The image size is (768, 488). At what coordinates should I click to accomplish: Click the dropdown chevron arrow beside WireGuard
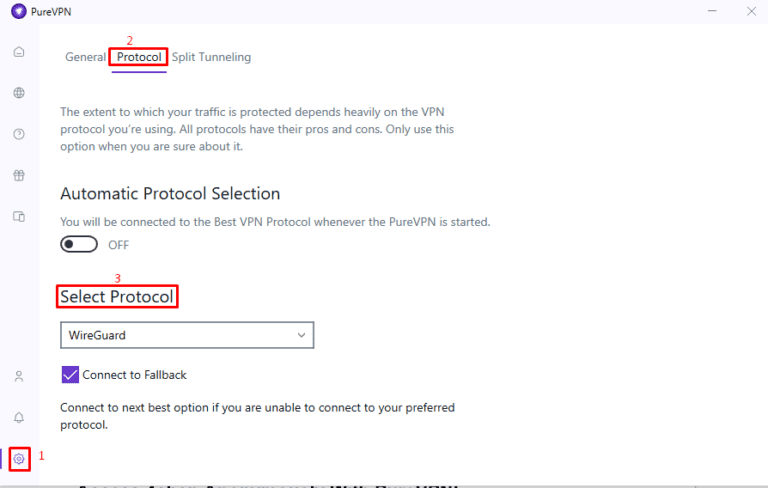pyautogui.click(x=302, y=335)
